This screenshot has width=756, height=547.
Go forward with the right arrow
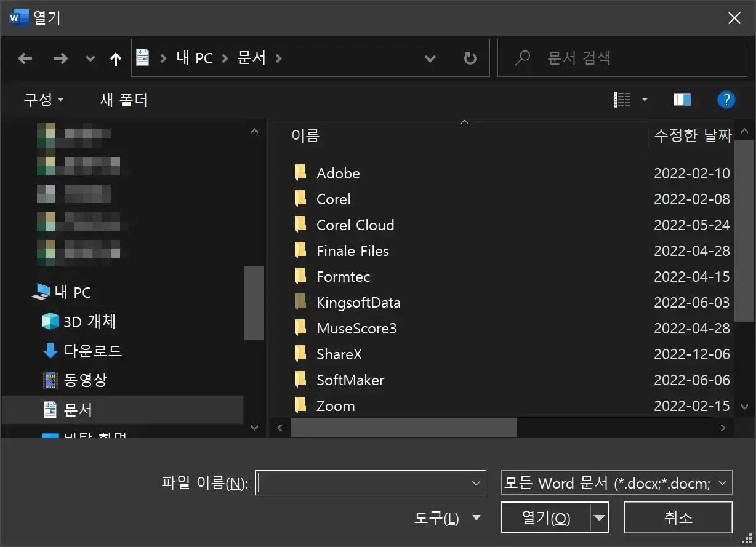tap(60, 58)
